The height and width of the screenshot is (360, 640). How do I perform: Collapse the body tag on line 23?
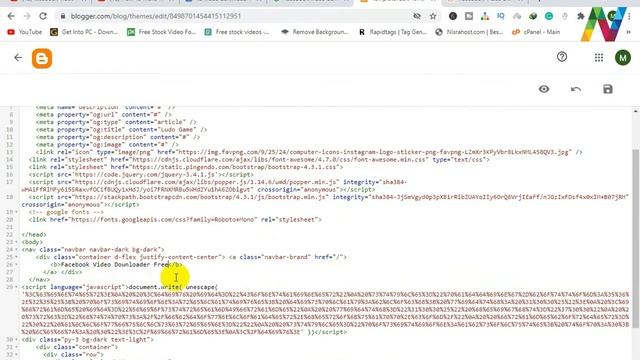[x=16, y=242]
